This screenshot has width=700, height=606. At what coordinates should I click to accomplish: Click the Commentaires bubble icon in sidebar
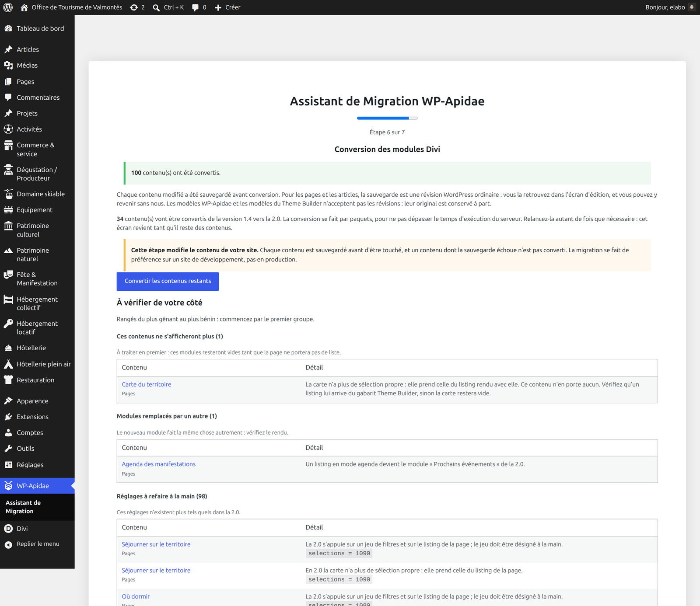(x=8, y=98)
